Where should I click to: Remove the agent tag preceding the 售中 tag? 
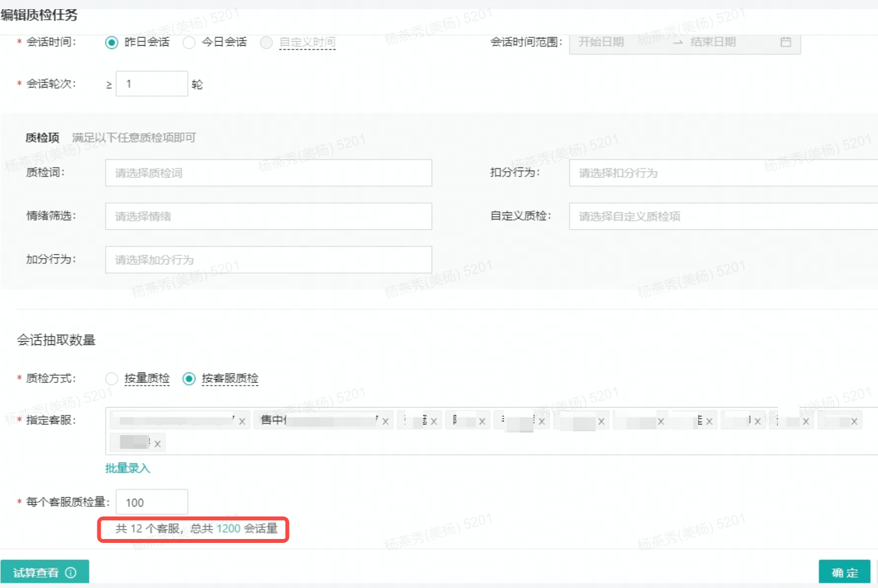(x=242, y=421)
